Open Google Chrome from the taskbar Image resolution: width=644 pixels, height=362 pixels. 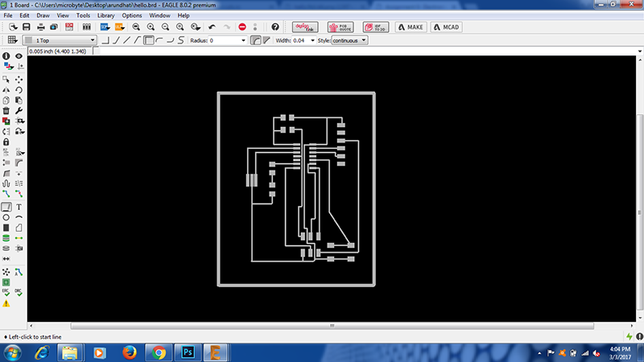point(159,352)
